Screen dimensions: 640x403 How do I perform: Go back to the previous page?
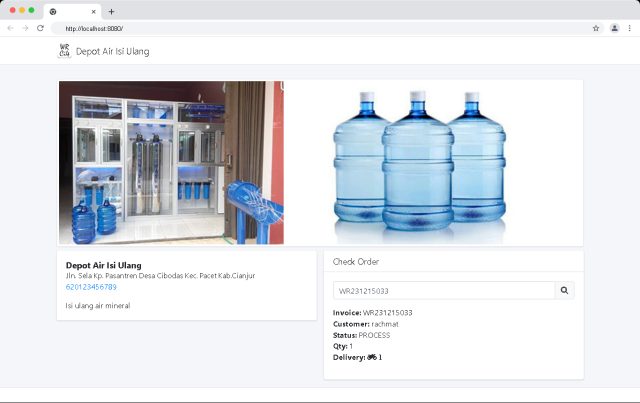(11, 28)
